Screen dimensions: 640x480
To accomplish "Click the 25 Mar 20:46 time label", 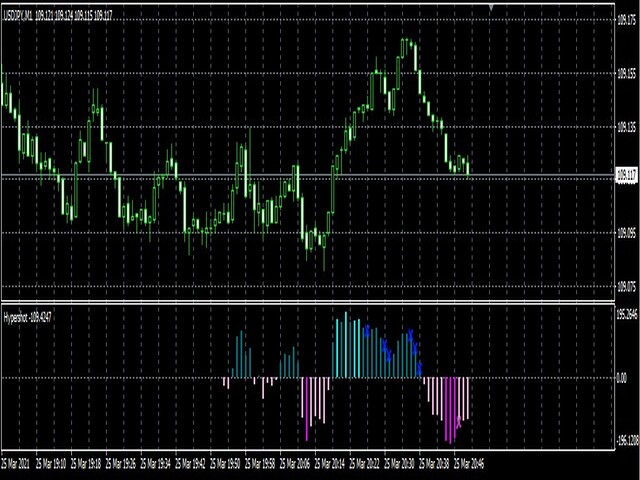I will point(469,464).
